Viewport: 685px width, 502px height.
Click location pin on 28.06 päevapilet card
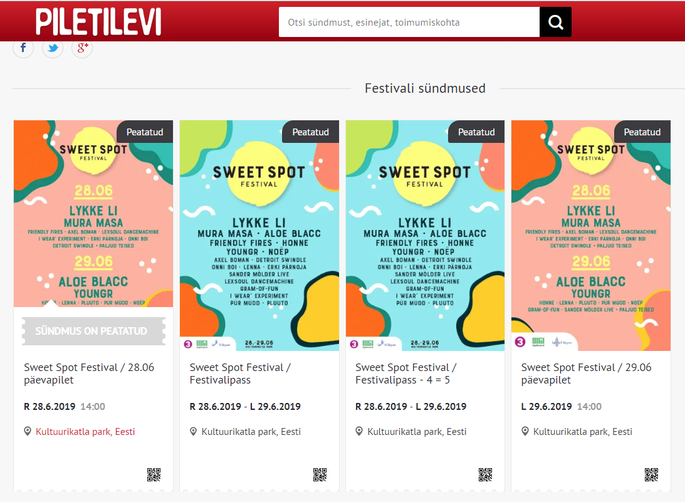point(28,432)
